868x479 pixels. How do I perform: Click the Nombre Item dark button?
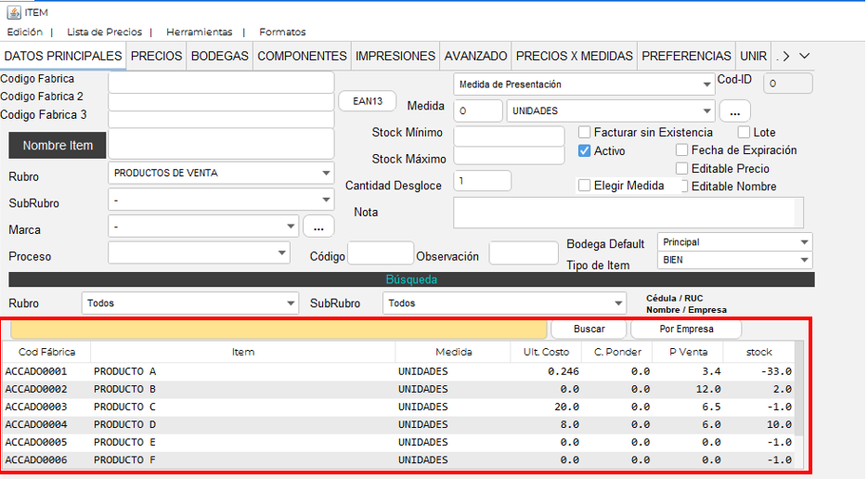(57, 146)
